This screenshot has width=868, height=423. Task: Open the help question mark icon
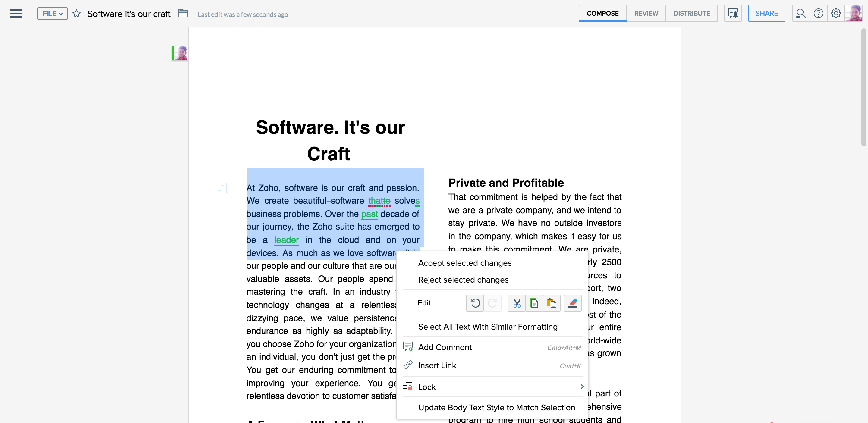click(x=819, y=14)
